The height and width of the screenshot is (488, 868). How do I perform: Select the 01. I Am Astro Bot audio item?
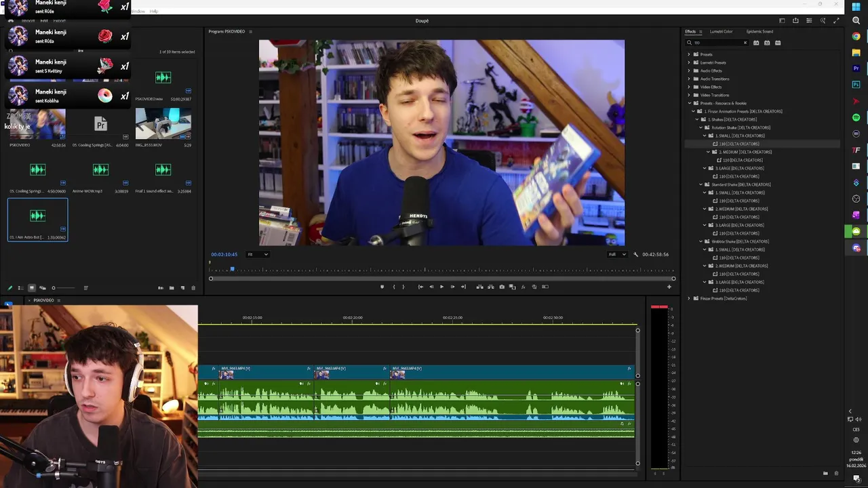pyautogui.click(x=37, y=220)
